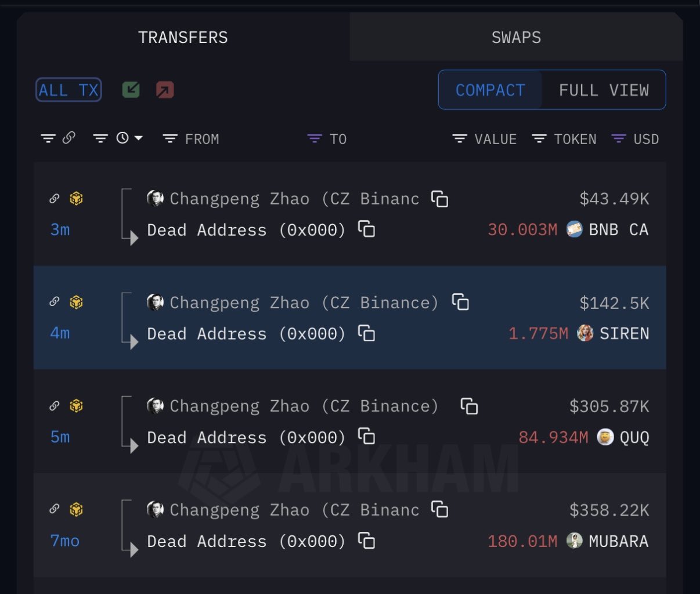Click the BNB chain icon on the 7mo row
This screenshot has height=594, width=700.
coord(76,509)
